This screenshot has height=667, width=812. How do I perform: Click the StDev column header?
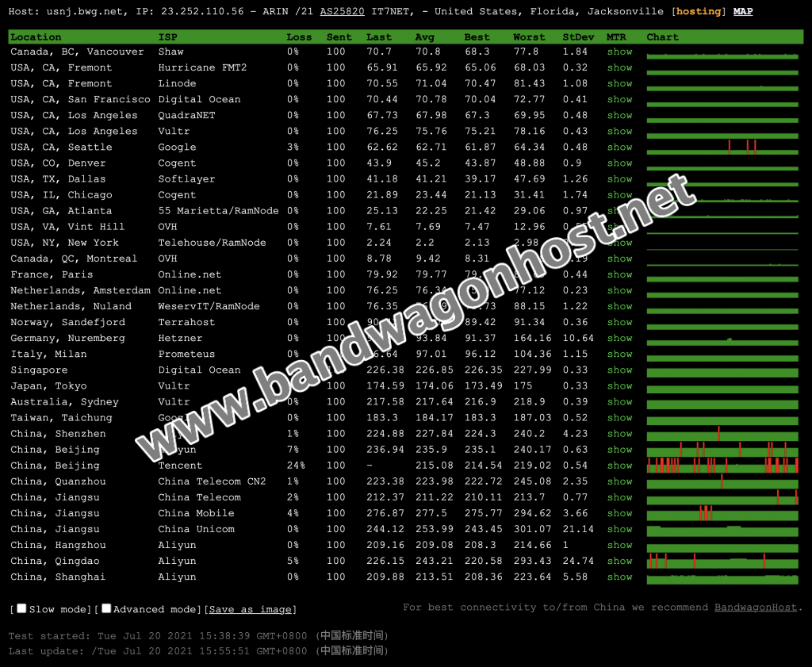(578, 37)
